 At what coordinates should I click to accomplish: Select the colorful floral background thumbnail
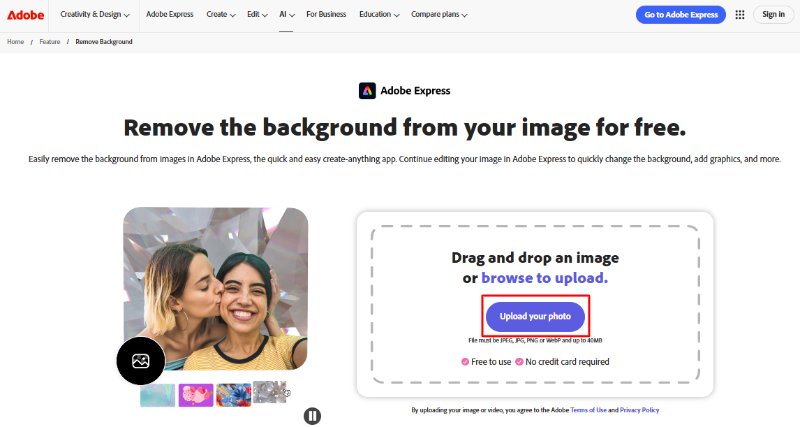point(234,395)
